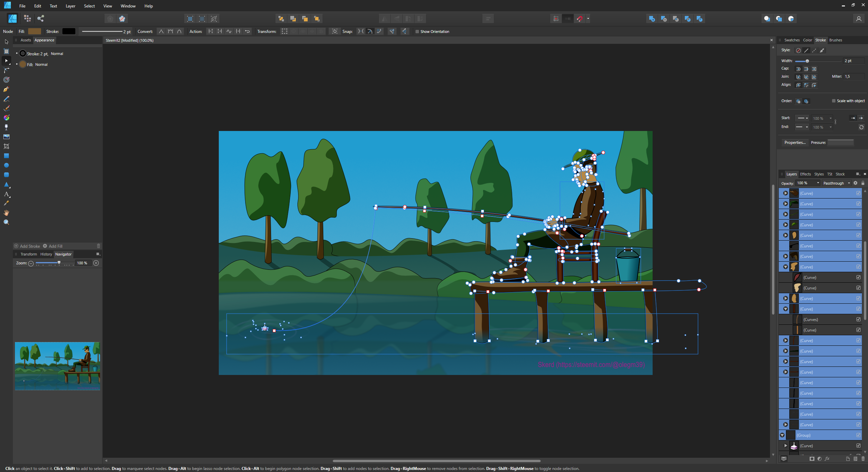Switch to the Swatches tab
Image resolution: width=868 pixels, height=472 pixels.
(792, 40)
